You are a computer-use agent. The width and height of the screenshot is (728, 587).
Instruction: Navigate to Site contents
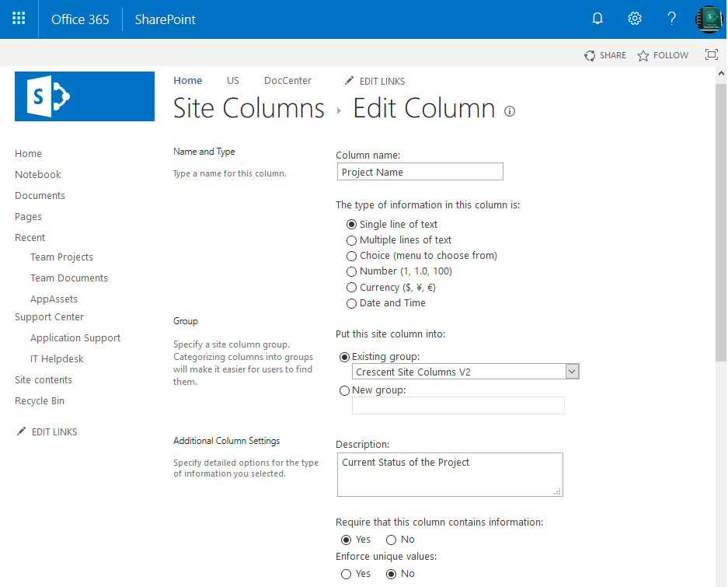tap(43, 379)
